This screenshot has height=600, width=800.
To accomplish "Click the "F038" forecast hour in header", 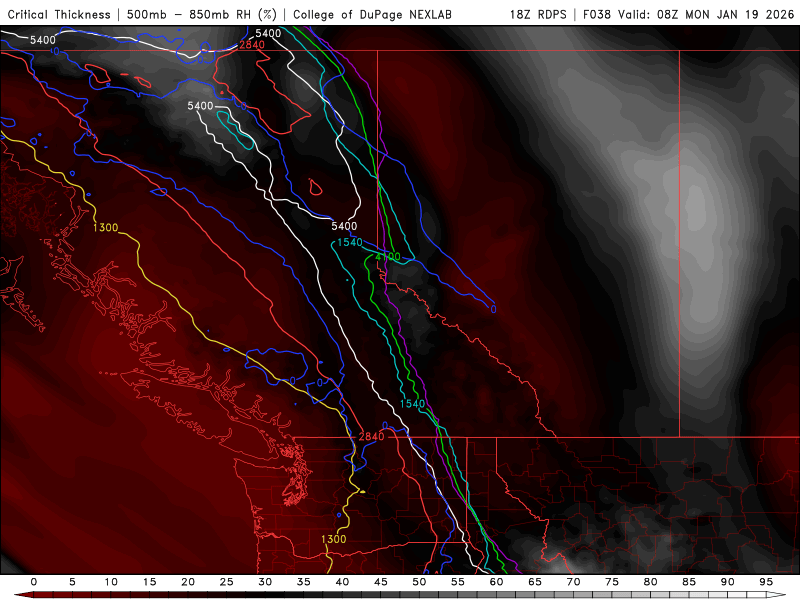I will [x=596, y=14].
